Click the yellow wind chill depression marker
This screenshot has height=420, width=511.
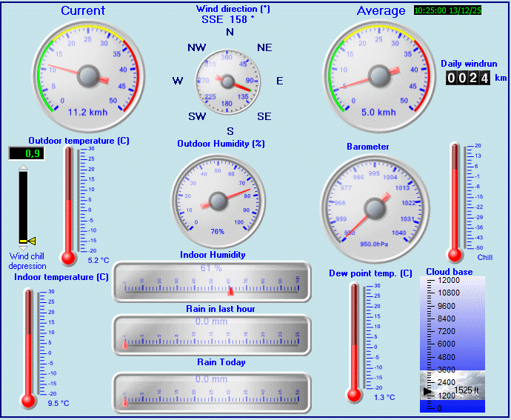point(28,240)
